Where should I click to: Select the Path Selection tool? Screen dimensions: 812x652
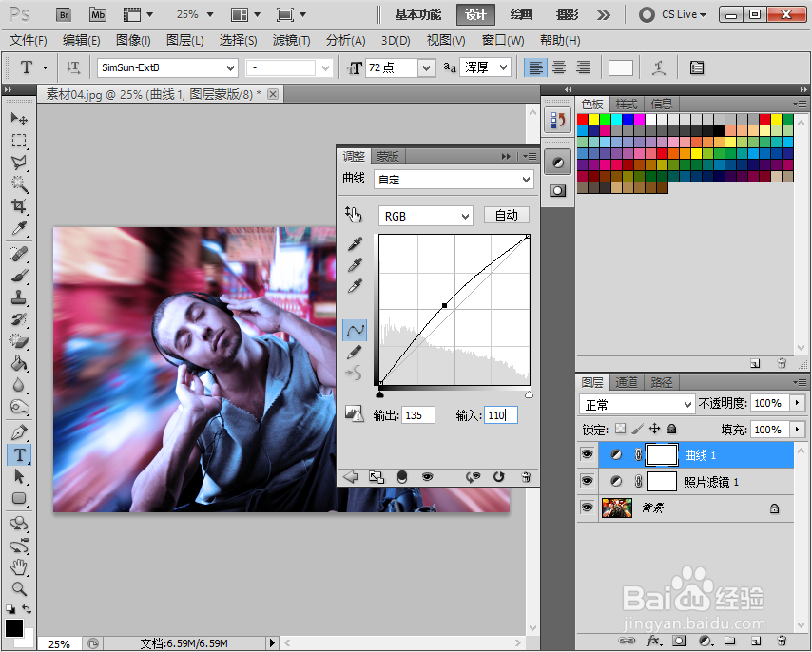point(19,476)
